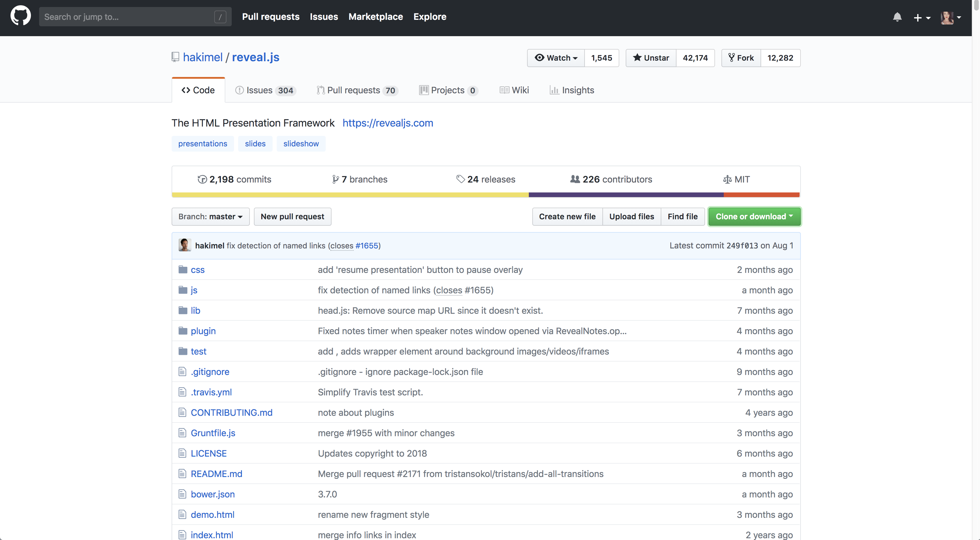View the MIT license

point(736,179)
